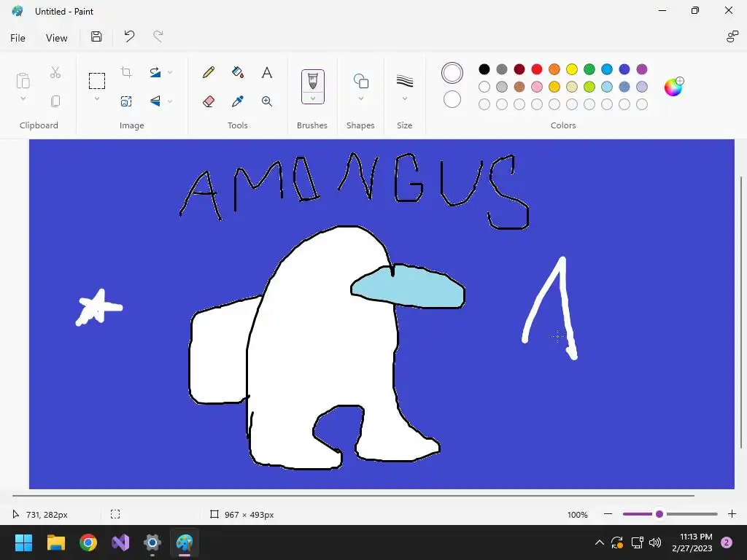Screen dimensions: 747x560
Task: Open the Windows Start menu
Action: tap(23, 542)
